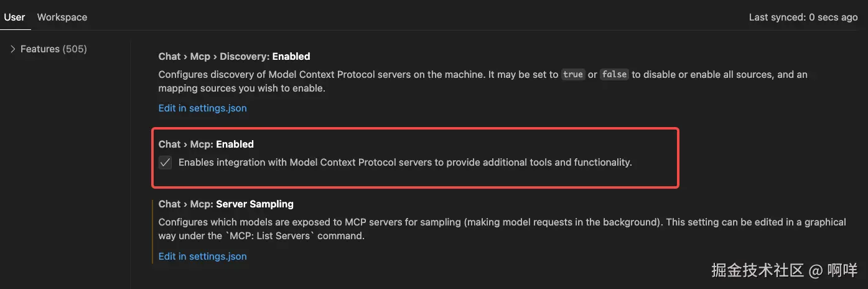
Task: Focus the Chat Mcp: Server Sampling heading
Action: click(x=226, y=204)
